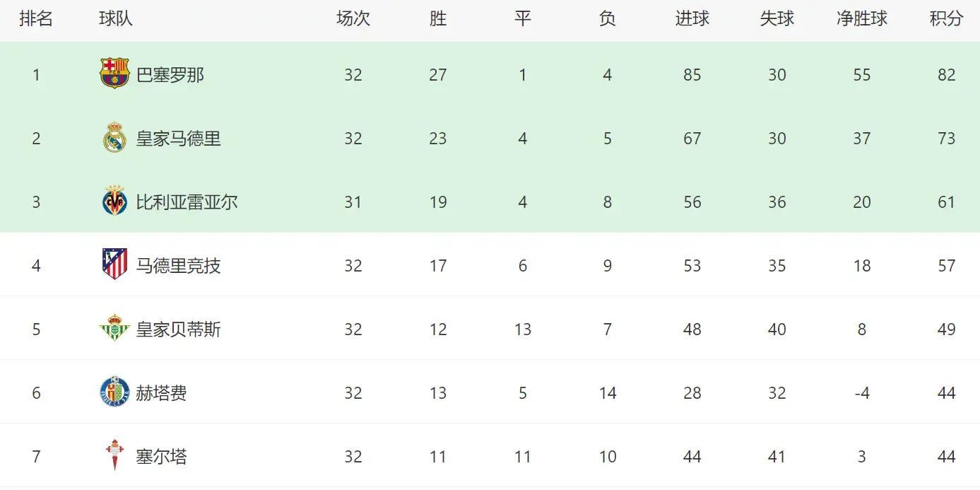Click Barcelona's 82 points cell
The image size is (980, 490).
pos(946,75)
